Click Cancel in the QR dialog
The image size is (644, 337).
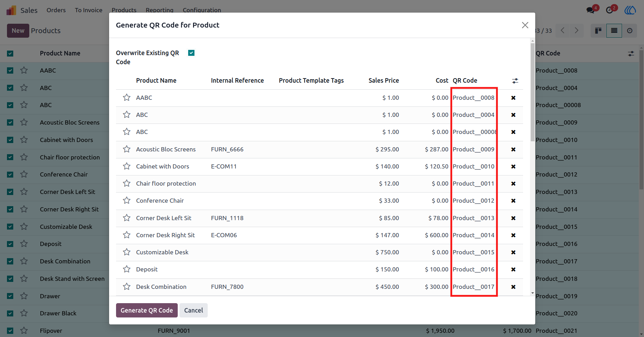point(193,310)
